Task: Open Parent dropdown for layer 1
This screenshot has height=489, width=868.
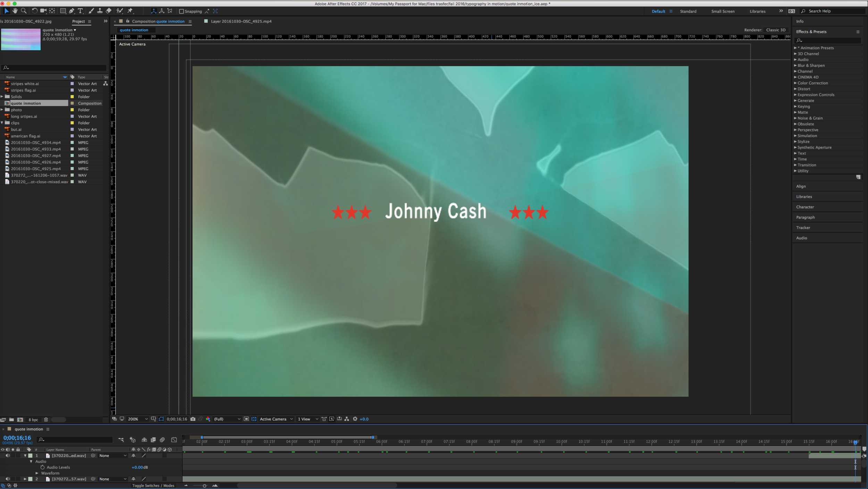Action: pos(113,456)
